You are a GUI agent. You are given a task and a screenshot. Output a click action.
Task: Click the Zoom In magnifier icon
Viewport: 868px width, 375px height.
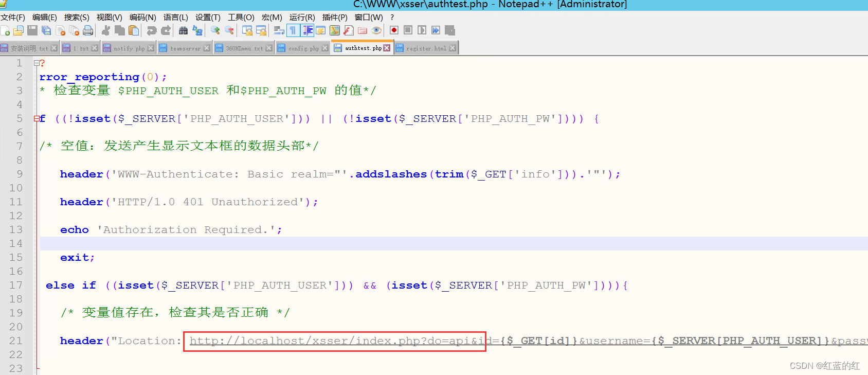point(215,31)
